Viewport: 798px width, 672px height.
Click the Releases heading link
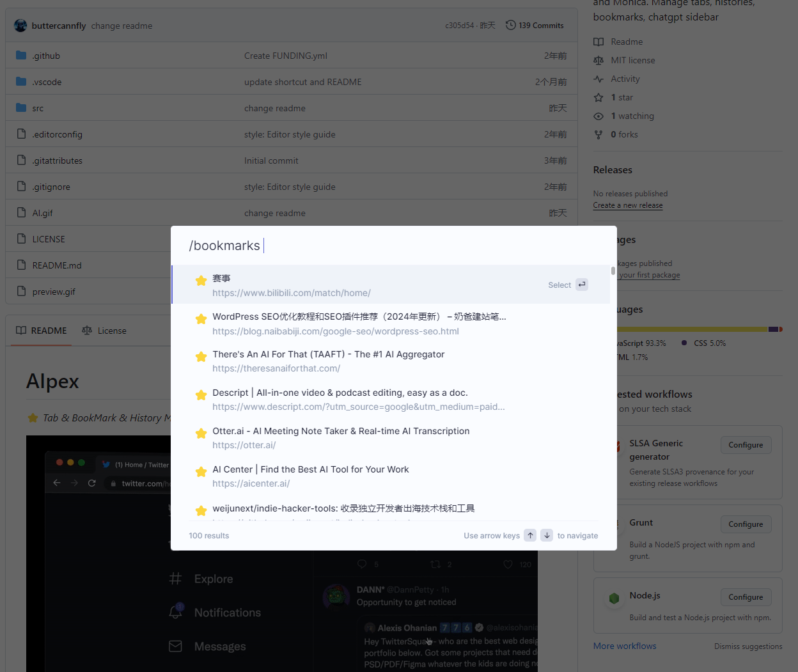point(613,169)
